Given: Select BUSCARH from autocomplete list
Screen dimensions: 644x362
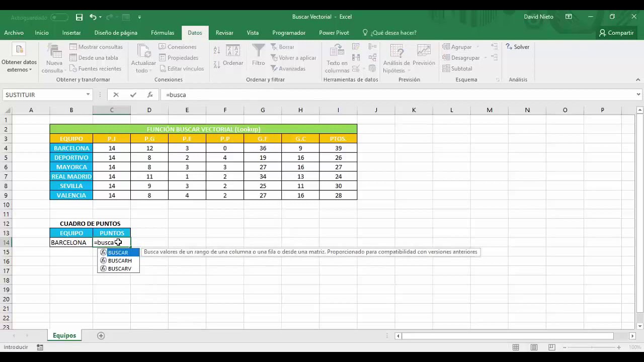Looking at the screenshot, I should 118,260.
